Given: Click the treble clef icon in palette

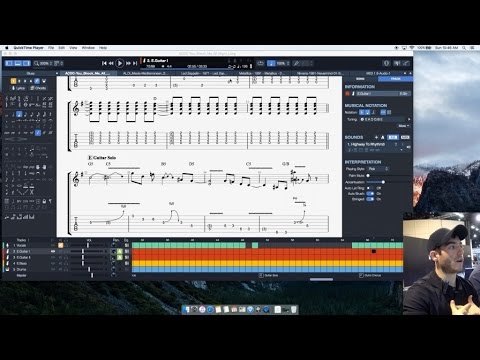Looking at the screenshot, I should pyautogui.click(x=7, y=99).
